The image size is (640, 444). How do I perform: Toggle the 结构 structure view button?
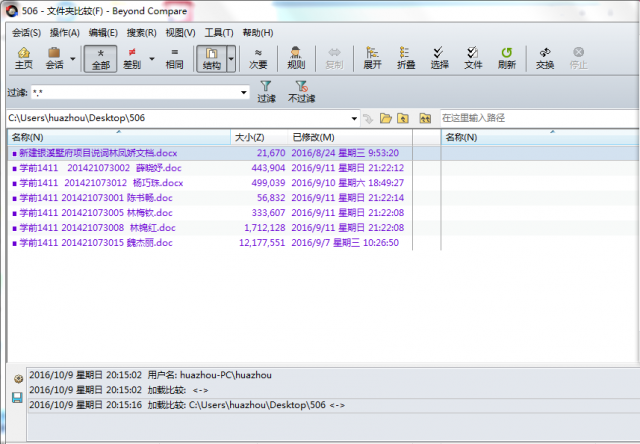coord(211,59)
